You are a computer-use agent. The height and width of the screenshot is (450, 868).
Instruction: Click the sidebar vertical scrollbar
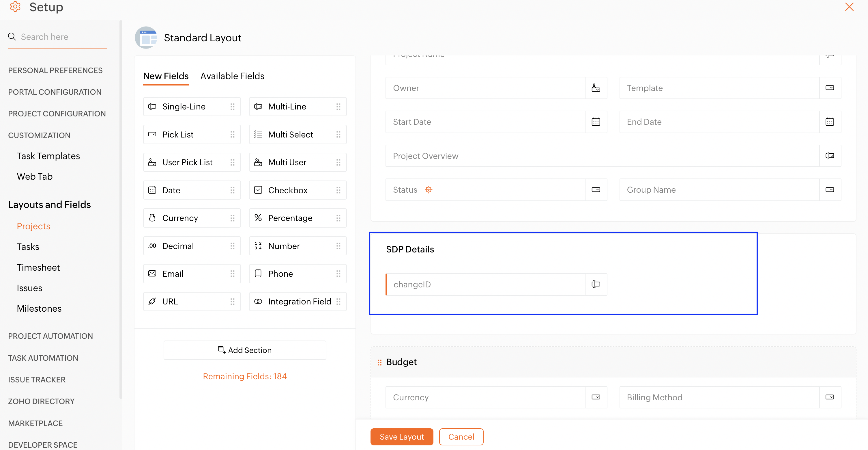pyautogui.click(x=121, y=209)
